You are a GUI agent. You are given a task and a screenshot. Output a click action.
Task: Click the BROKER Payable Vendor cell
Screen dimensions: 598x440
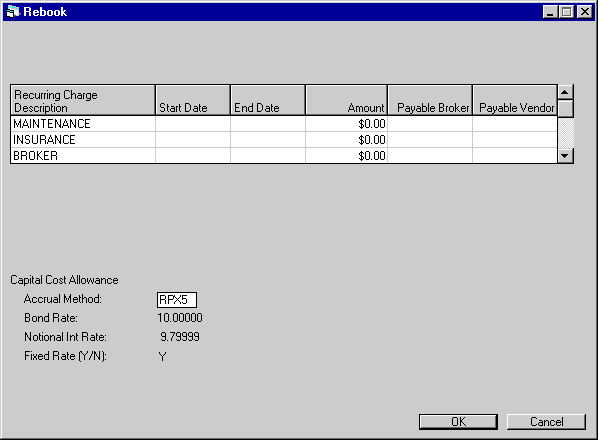[x=515, y=156]
